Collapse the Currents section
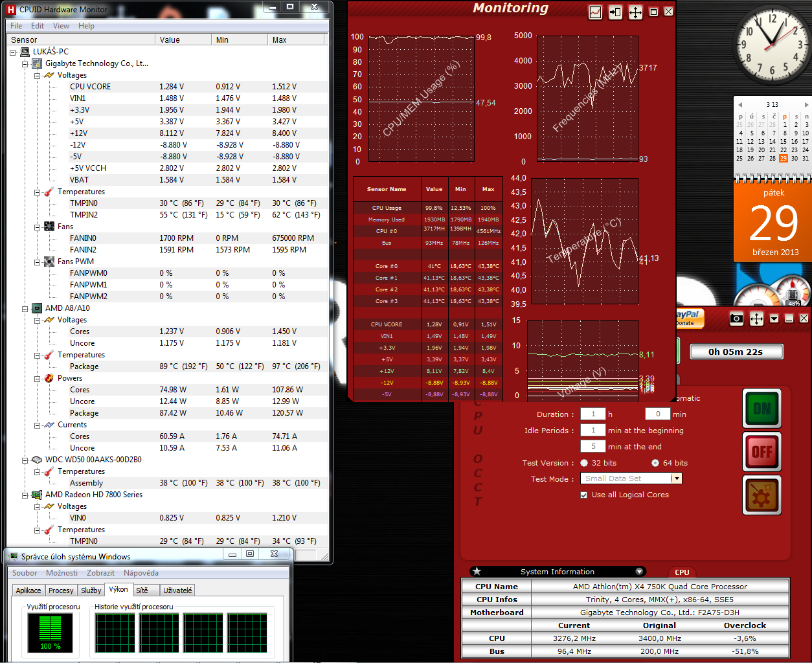 pos(38,425)
